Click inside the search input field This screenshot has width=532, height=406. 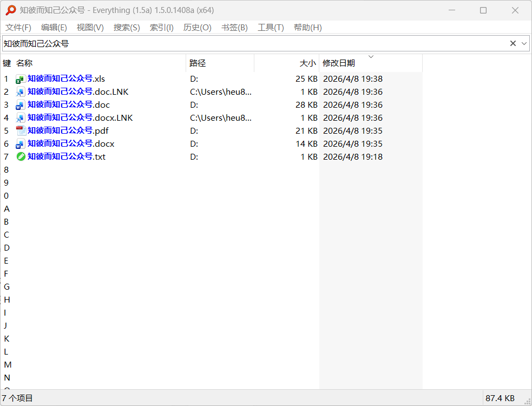click(x=254, y=43)
